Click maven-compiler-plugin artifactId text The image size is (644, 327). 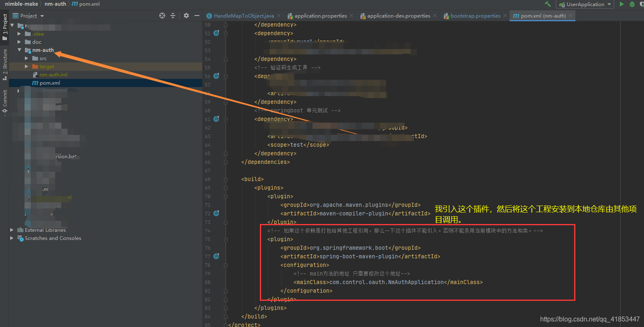353,214
